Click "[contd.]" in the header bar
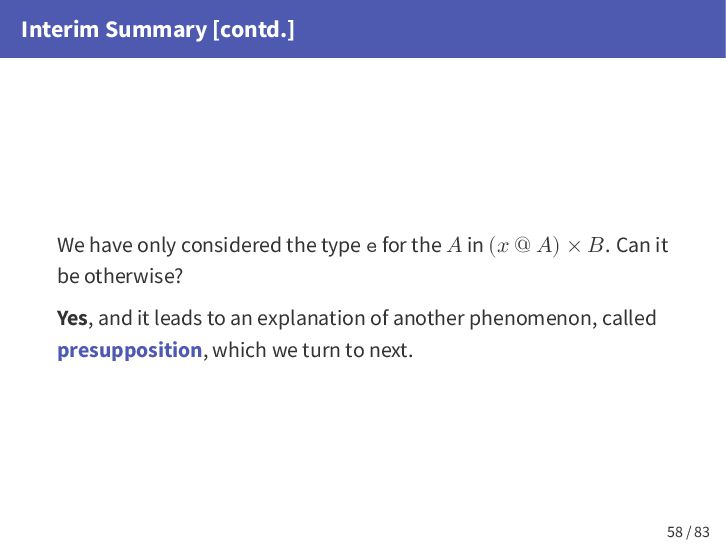The image size is (726, 544). click(254, 30)
